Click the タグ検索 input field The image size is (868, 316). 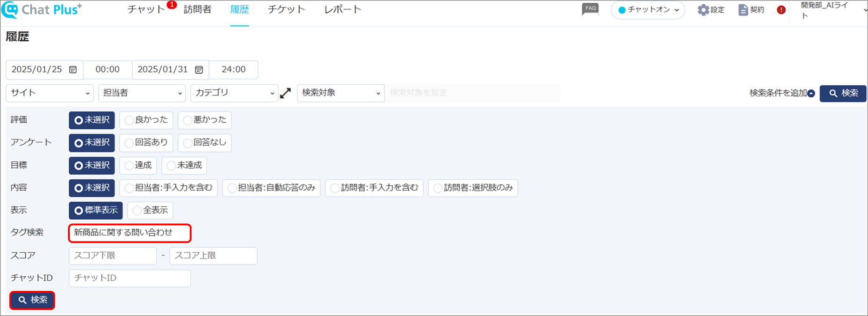click(x=130, y=233)
